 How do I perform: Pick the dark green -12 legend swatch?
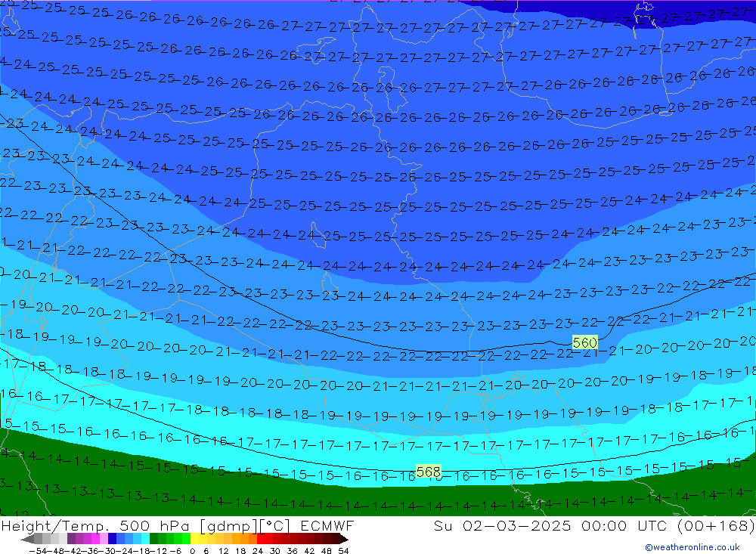(153, 539)
